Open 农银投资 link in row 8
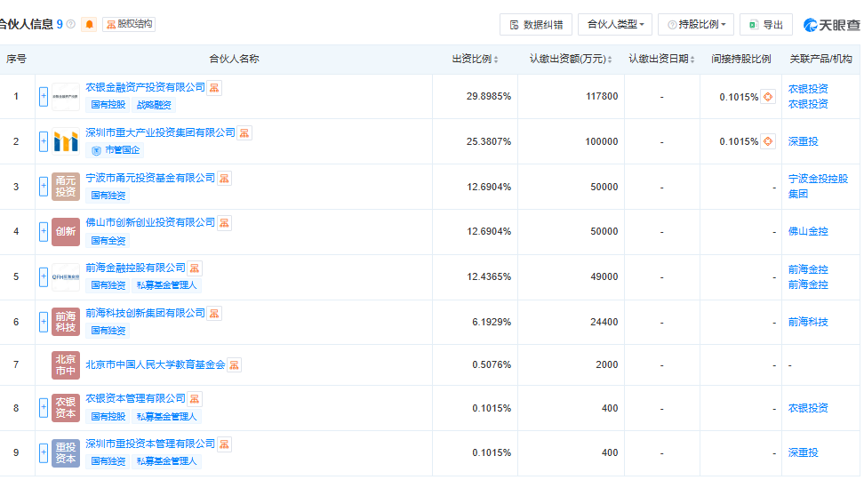The height and width of the screenshot is (504, 864). 808,408
